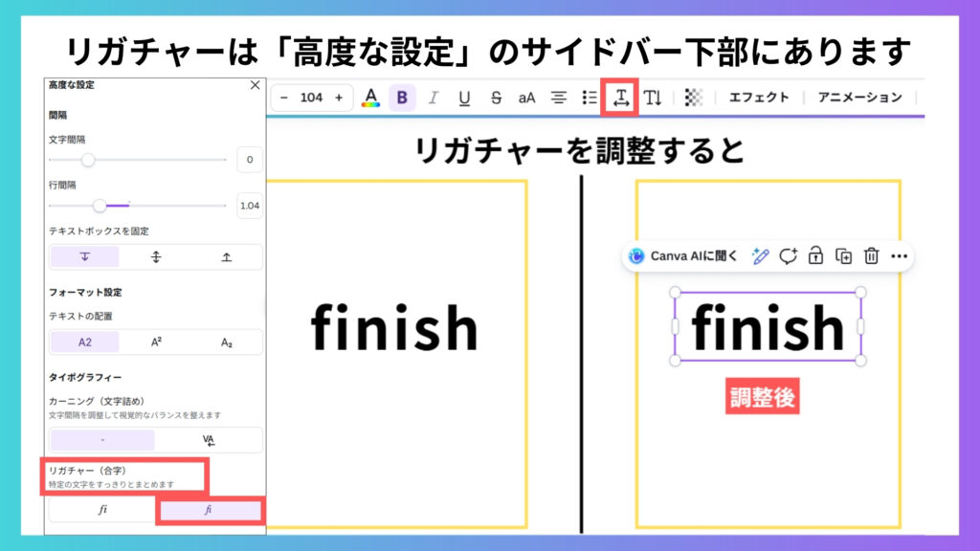Open the advanced text settings icon
980x551 pixels.
point(620,98)
